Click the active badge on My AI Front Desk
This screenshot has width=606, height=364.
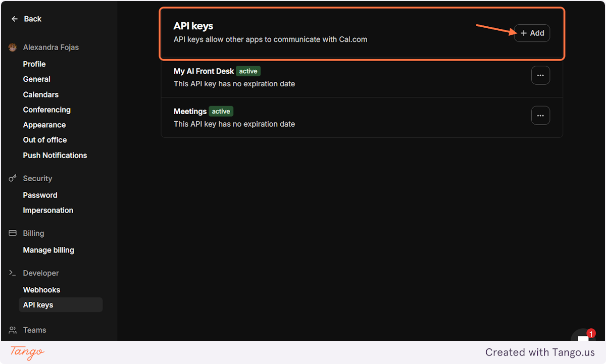[248, 71]
